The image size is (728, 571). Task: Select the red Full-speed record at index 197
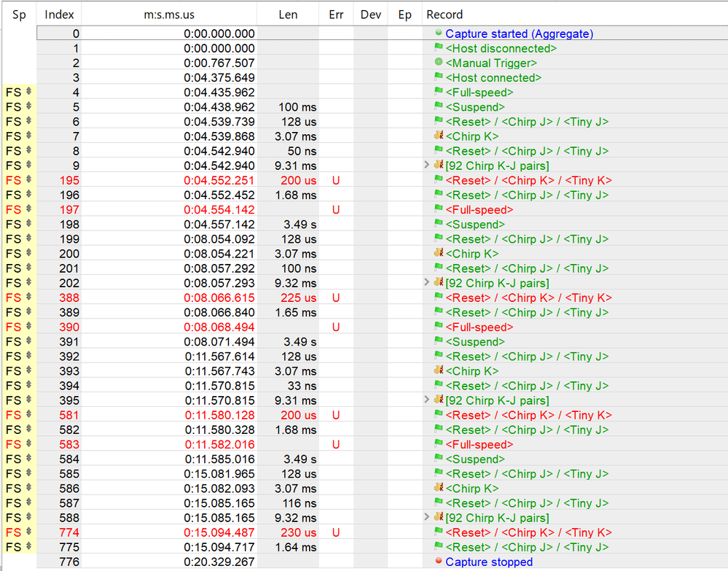(x=480, y=209)
